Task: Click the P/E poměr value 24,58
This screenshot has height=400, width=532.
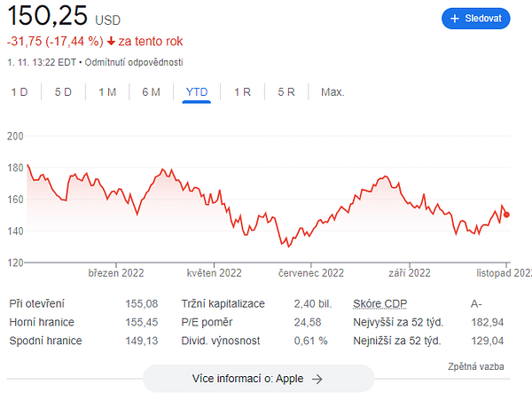Action: pyautogui.click(x=308, y=322)
